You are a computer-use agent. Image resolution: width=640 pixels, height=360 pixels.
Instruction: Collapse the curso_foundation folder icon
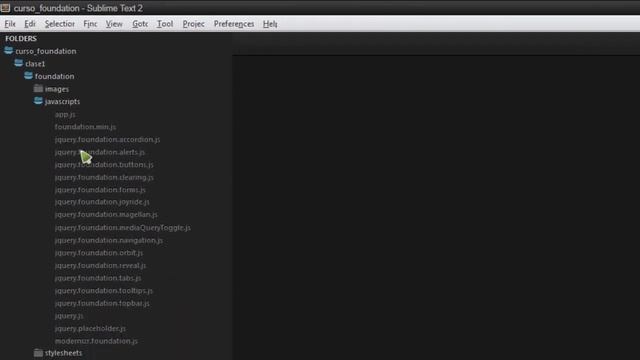tap(9, 51)
